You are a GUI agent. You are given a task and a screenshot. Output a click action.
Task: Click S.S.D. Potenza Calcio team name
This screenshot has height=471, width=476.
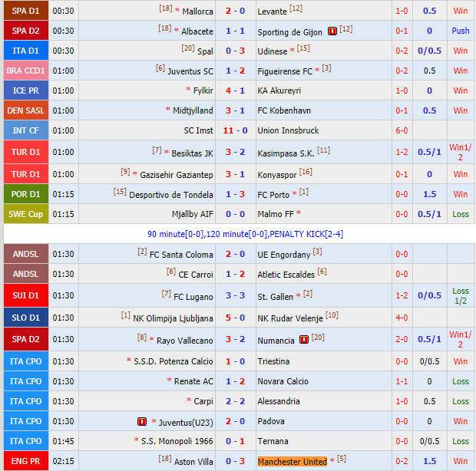[x=174, y=362]
